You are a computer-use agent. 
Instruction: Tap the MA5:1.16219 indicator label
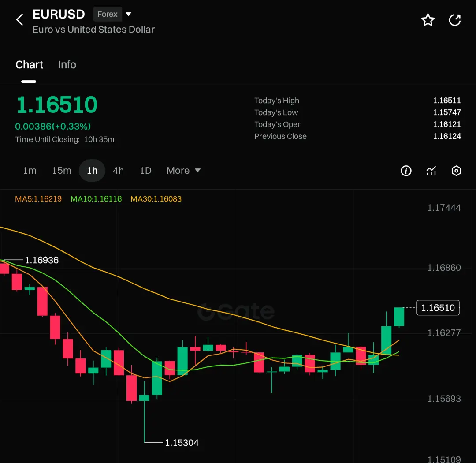(x=38, y=199)
